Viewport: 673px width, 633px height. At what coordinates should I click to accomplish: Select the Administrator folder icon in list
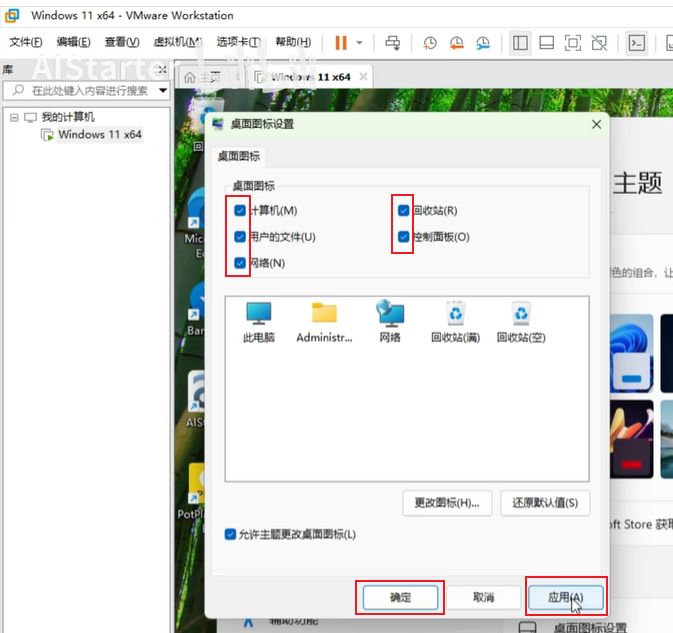(324, 322)
